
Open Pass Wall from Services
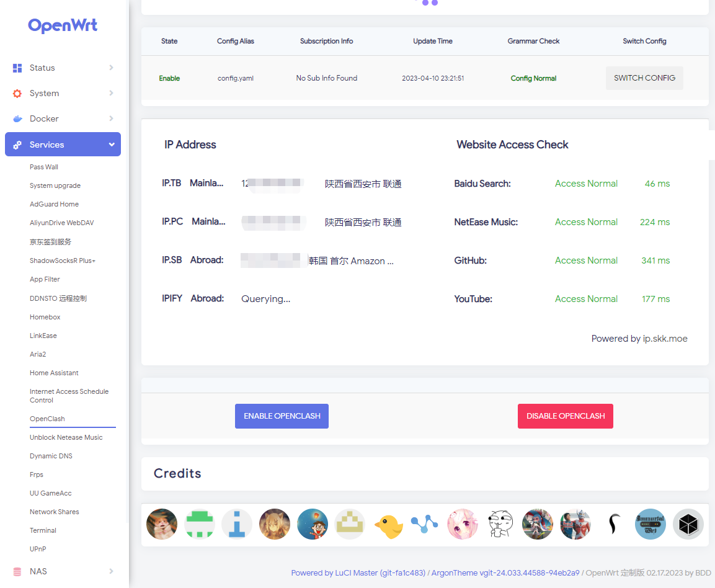(44, 167)
